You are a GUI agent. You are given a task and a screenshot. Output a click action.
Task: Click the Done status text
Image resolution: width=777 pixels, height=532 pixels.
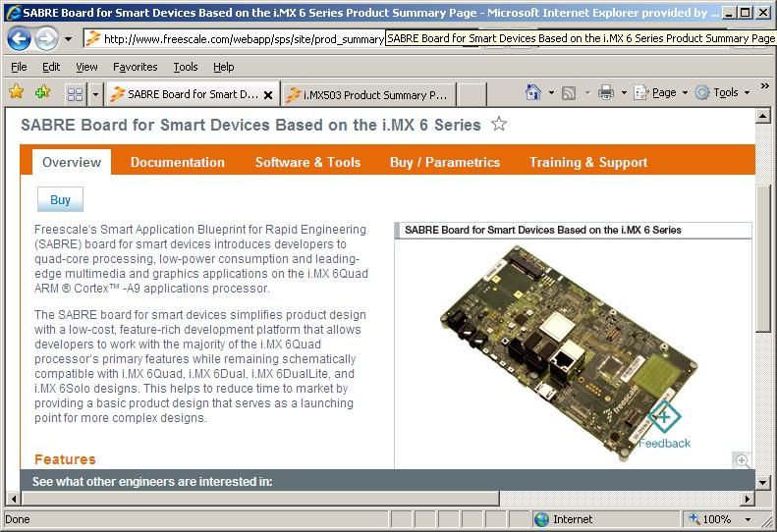[18, 519]
